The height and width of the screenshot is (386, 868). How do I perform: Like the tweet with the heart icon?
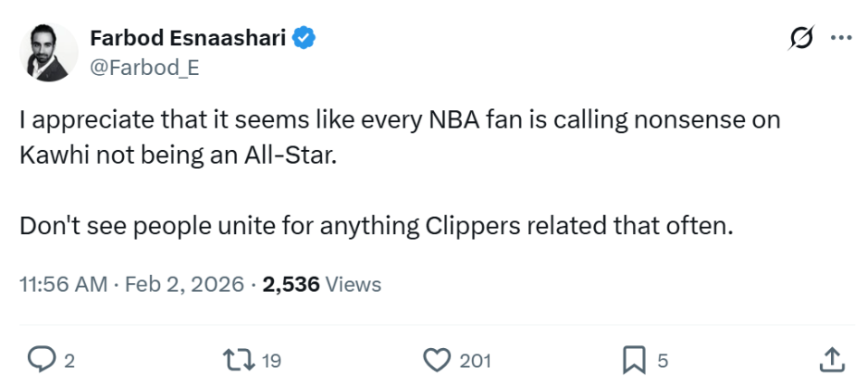click(437, 360)
